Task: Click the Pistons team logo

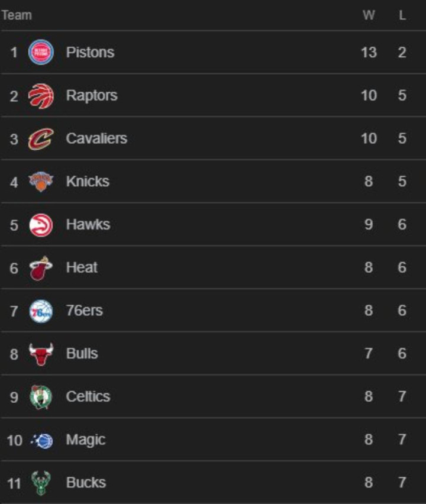Action: [x=41, y=52]
